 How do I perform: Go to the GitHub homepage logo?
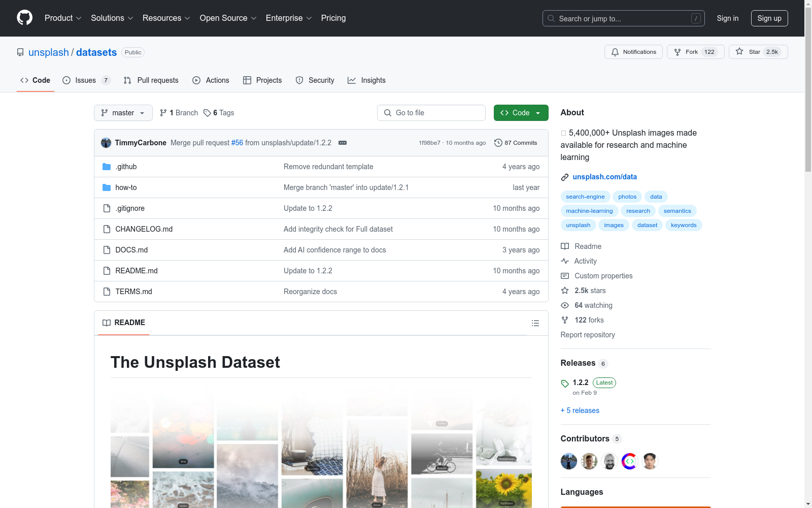point(24,18)
